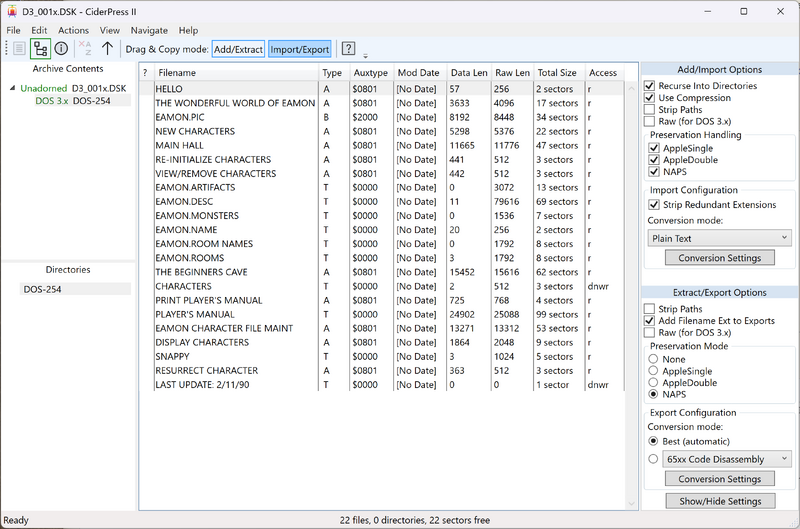Open Plain Text conversion mode dropdown

(x=719, y=238)
